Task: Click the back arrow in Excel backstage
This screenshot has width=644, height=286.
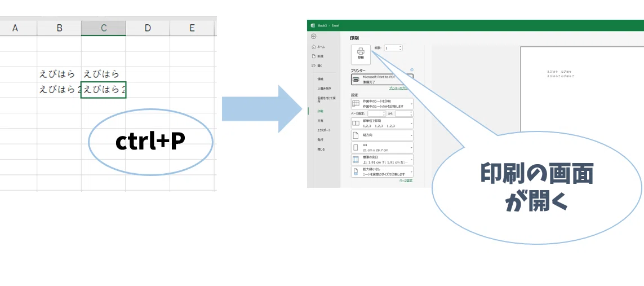Action: point(314,36)
